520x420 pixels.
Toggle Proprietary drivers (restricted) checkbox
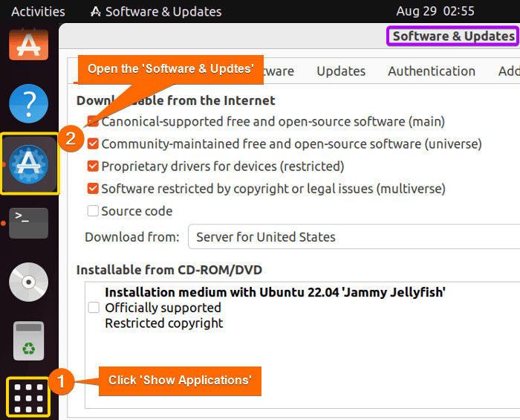[x=93, y=167]
